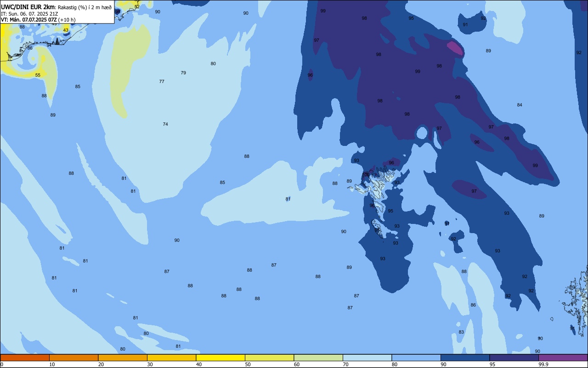The height and width of the screenshot is (368, 588).
Task: Click the deep indigo 95–99.9 legend swatch
Action: [x=514, y=357]
